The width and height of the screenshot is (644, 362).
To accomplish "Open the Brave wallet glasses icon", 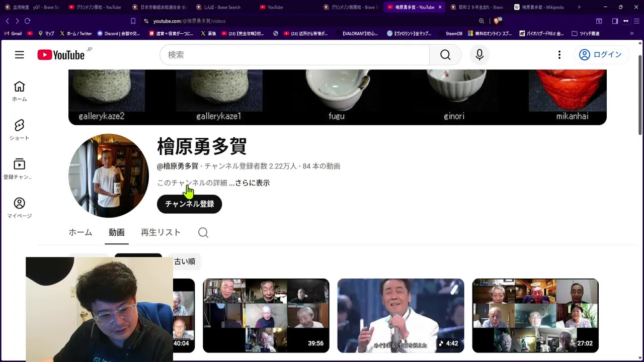I will [626, 21].
